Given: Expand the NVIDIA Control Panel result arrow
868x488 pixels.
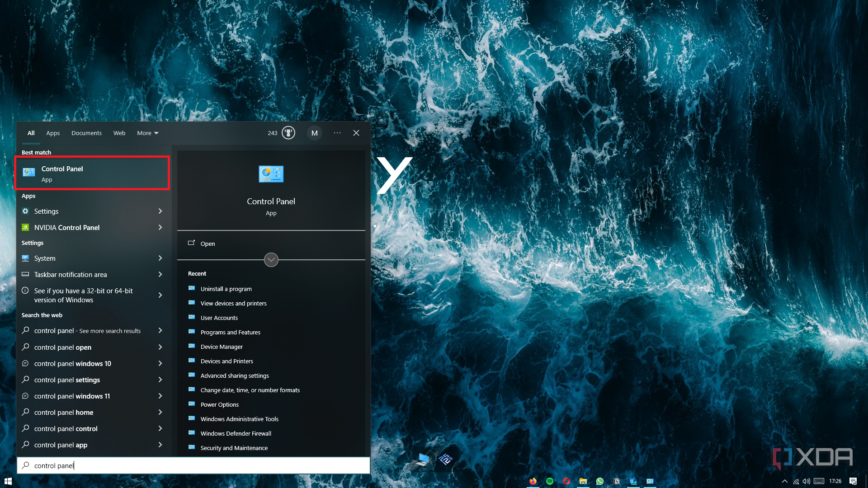Looking at the screenshot, I should tap(160, 227).
